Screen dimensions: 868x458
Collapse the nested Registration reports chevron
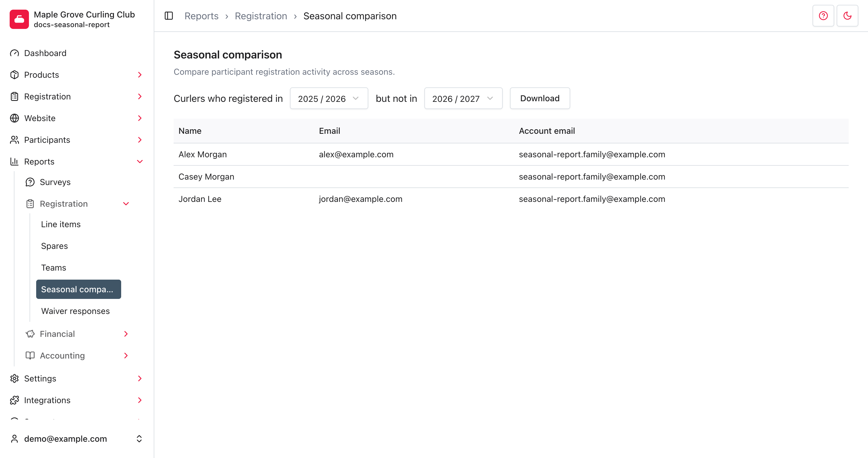pyautogui.click(x=126, y=204)
